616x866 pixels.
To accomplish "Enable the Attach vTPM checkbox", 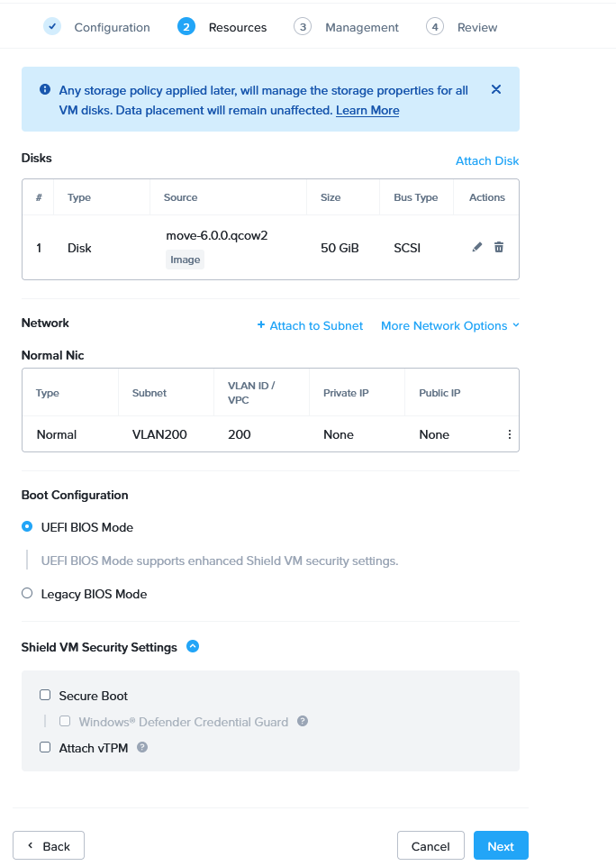I will pos(45,747).
